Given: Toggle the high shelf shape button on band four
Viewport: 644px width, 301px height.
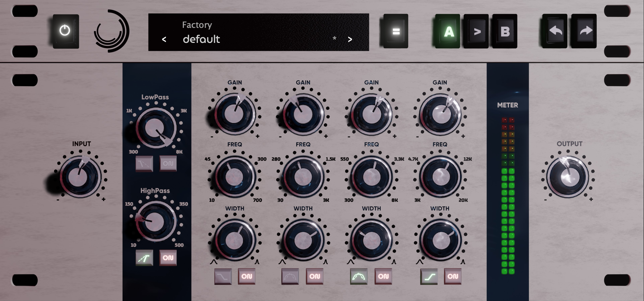Looking at the screenshot, I should (x=429, y=277).
